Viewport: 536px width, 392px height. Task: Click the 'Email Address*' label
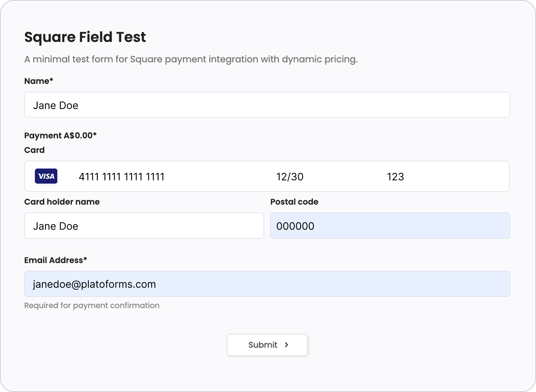click(56, 260)
